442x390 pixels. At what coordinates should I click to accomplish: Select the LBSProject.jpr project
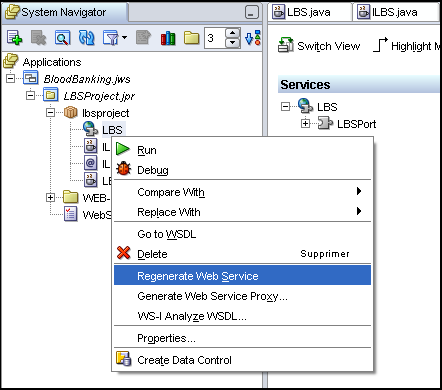pos(99,96)
